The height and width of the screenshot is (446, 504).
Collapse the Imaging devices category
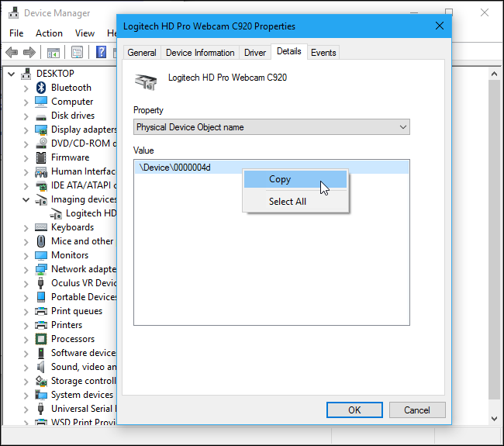[x=26, y=199]
